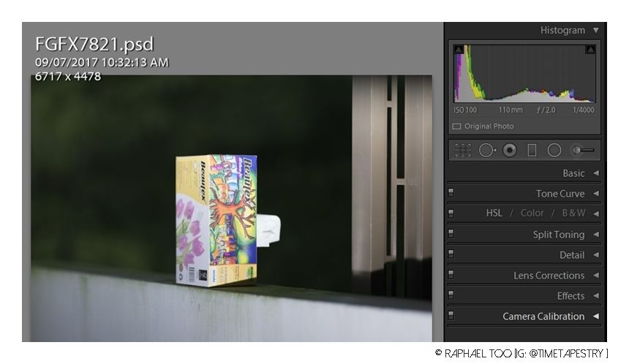This screenshot has width=629, height=364.
Task: Expand the Split Toning panel arrow
Action: tap(596, 235)
